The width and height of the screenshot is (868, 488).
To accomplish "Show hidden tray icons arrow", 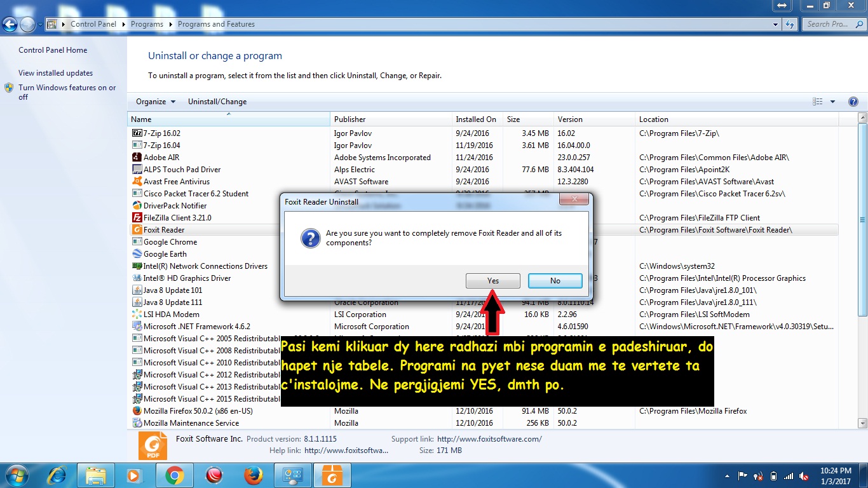I will (727, 476).
